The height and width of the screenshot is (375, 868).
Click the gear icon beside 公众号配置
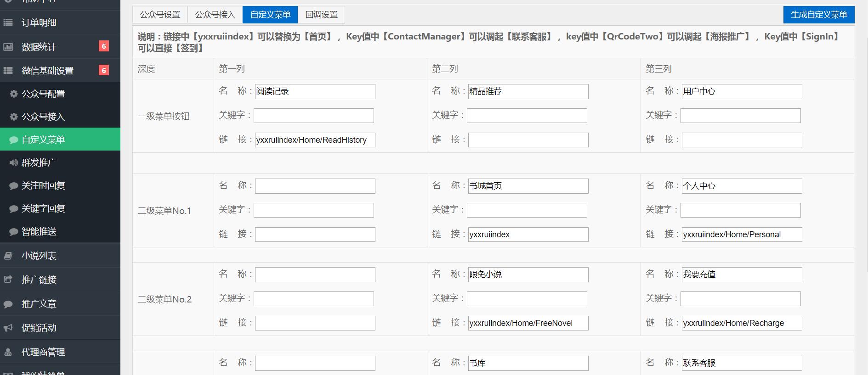point(14,94)
